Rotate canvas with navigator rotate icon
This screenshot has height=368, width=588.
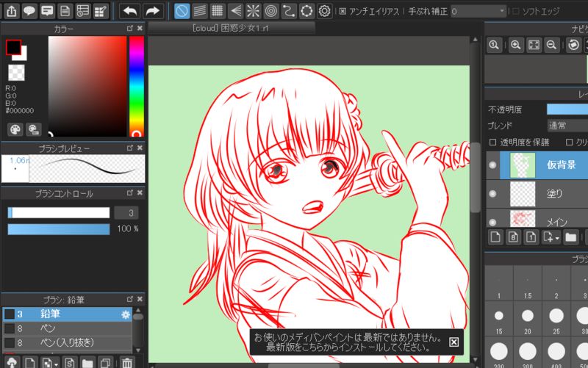pos(573,46)
